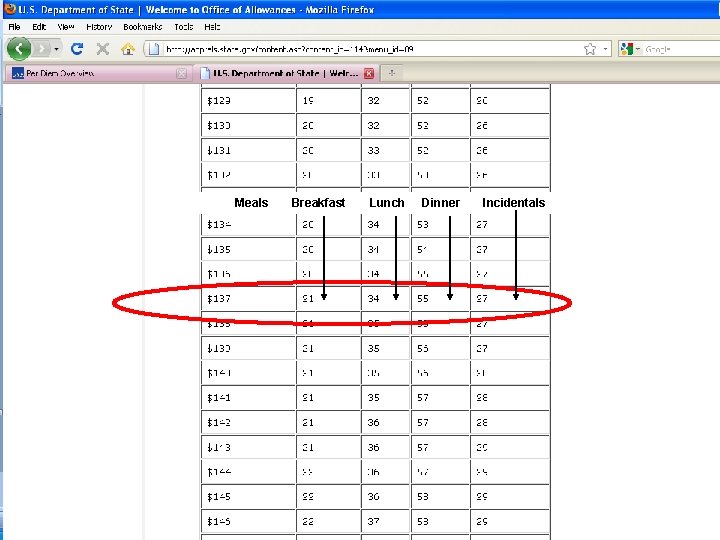Image resolution: width=720 pixels, height=540 pixels.
Task: Open the address bar history dropdown
Action: pos(605,49)
